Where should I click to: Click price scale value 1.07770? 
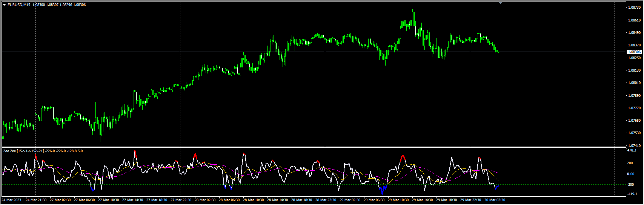point(634,108)
